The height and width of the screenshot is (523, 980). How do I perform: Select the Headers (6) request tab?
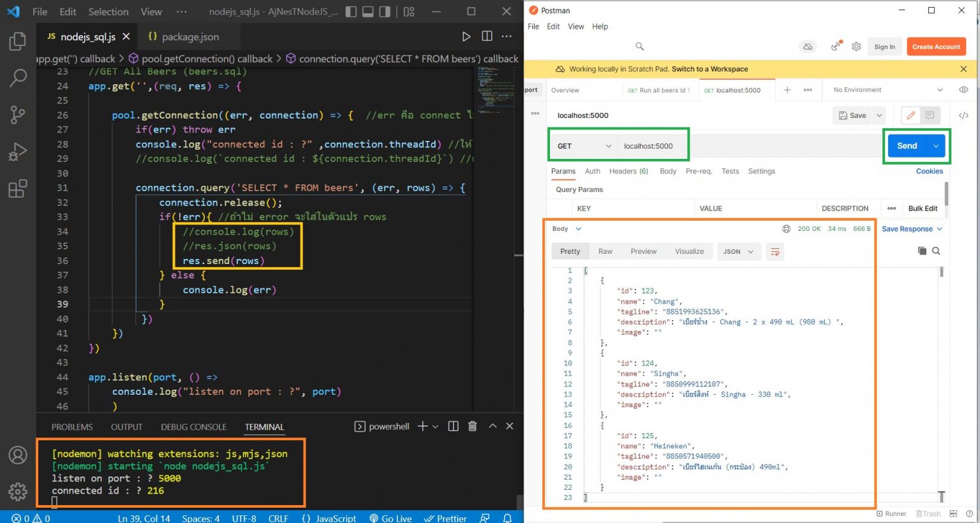(628, 171)
